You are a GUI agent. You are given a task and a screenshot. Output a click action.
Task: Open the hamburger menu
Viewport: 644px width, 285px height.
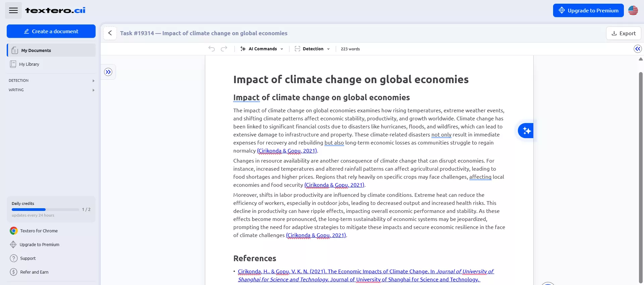point(13,10)
